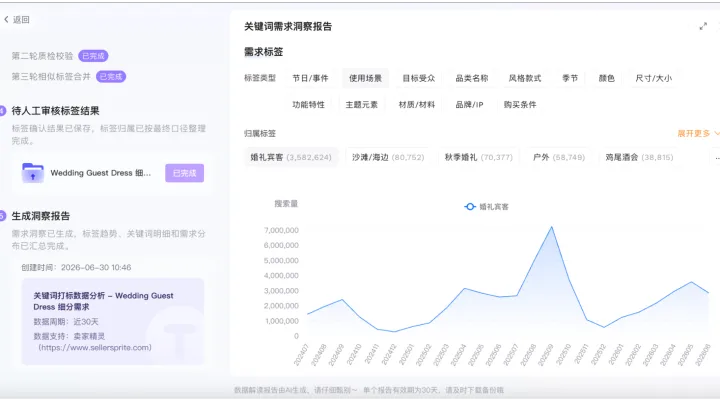Screen dimensions: 720x403
Task: Click the 7,000,000 y-axis value
Action: pos(281,230)
